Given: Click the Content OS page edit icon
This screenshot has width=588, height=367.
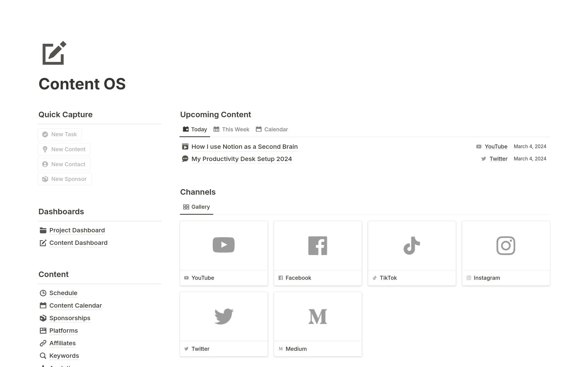Looking at the screenshot, I should click(x=54, y=53).
